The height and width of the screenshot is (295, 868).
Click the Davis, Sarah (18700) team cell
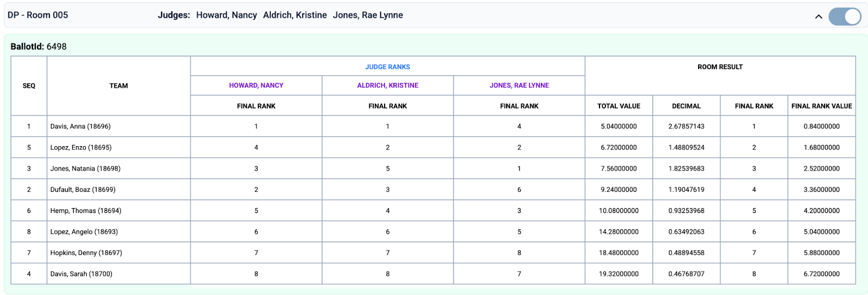click(81, 274)
